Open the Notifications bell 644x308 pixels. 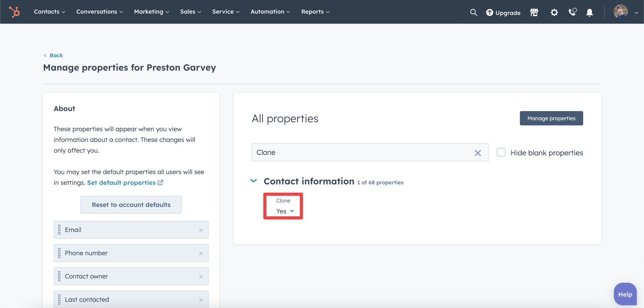tap(589, 12)
